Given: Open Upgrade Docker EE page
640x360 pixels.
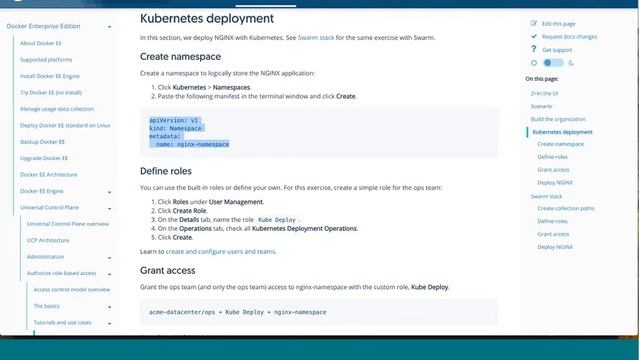Looking at the screenshot, I should click(x=44, y=158).
